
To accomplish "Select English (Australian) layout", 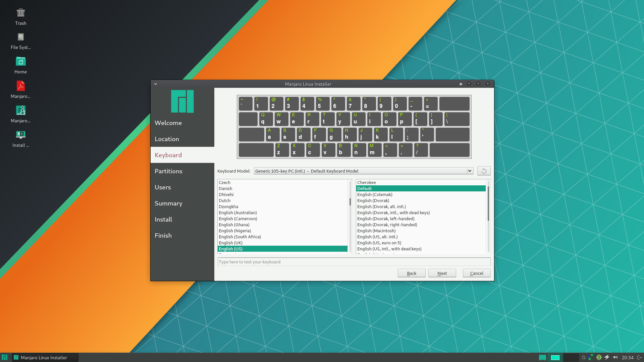I will pos(282,213).
